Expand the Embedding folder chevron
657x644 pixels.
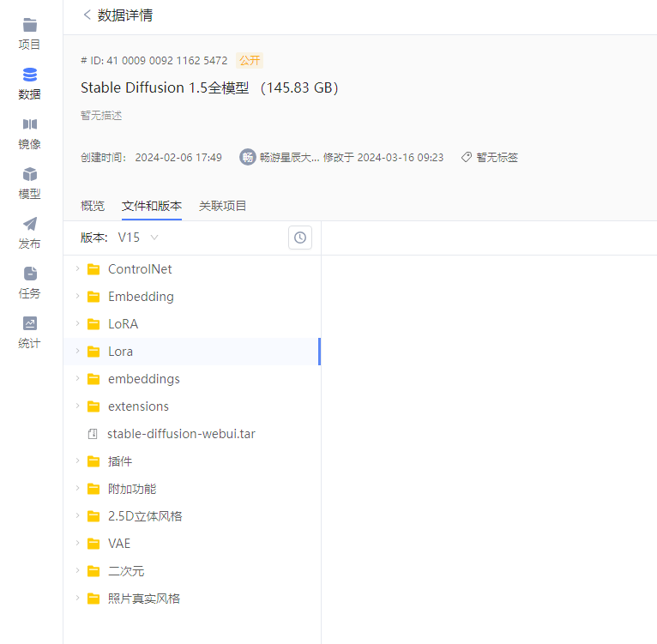[77, 296]
